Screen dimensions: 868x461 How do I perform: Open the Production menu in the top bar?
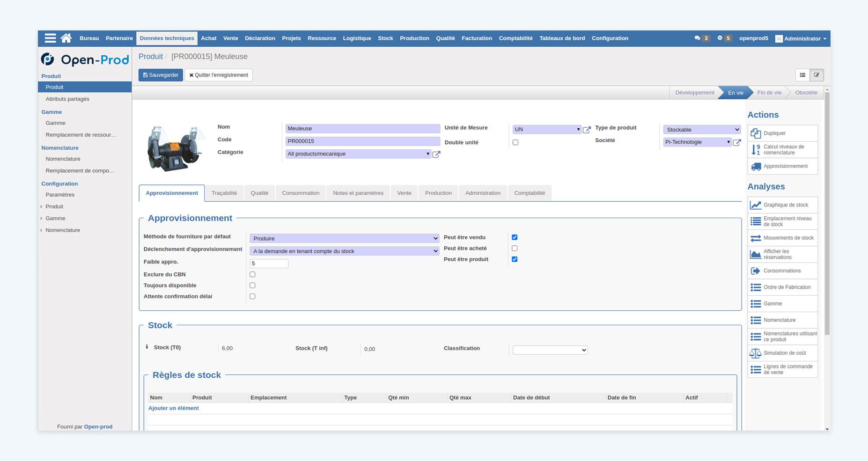pyautogui.click(x=414, y=38)
